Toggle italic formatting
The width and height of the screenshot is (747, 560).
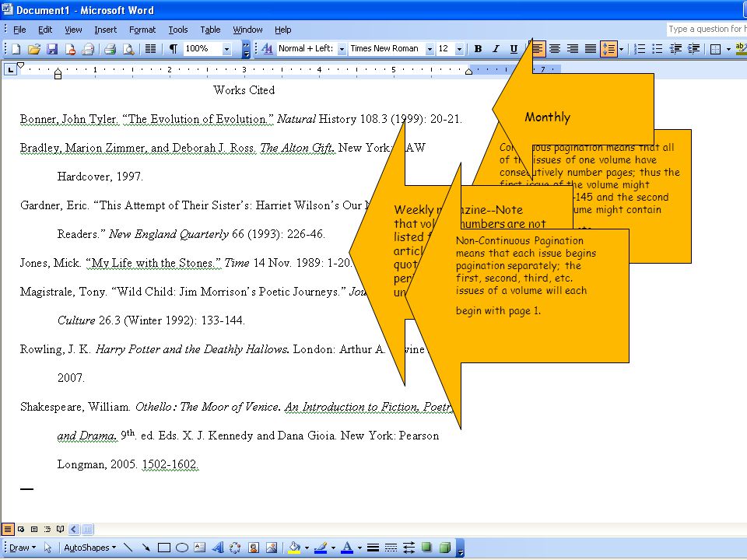pyautogui.click(x=496, y=48)
